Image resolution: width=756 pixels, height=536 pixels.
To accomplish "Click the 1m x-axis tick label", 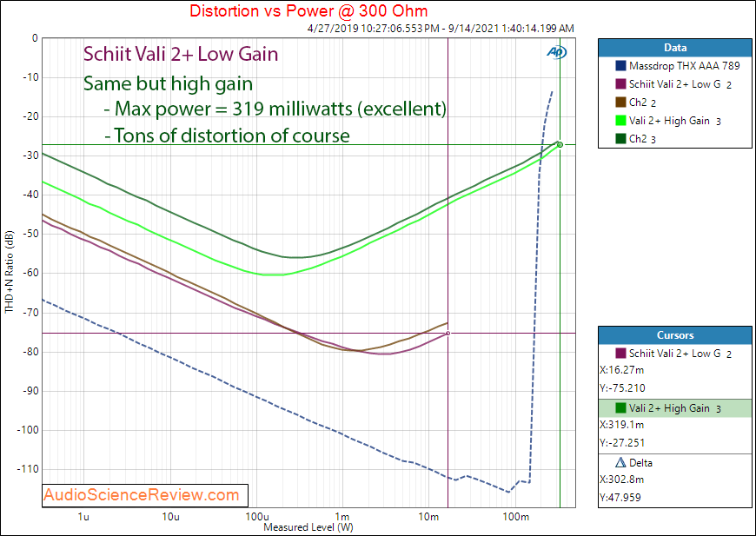I will click(x=342, y=517).
